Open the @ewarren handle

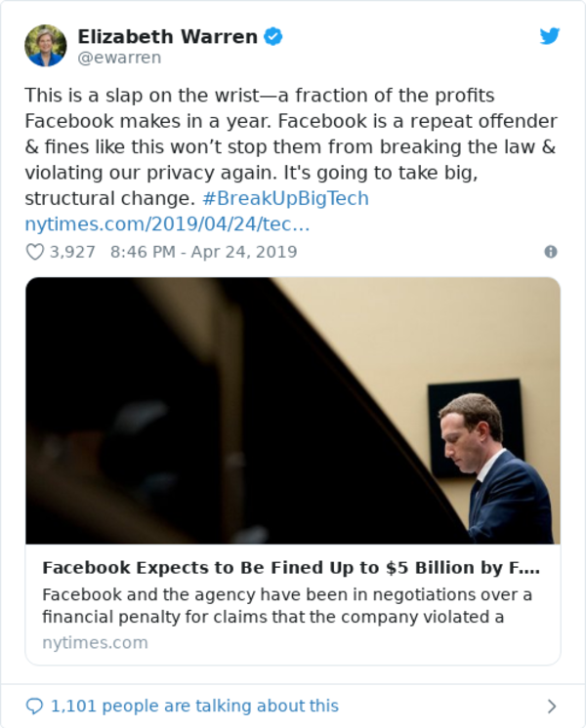(119, 58)
